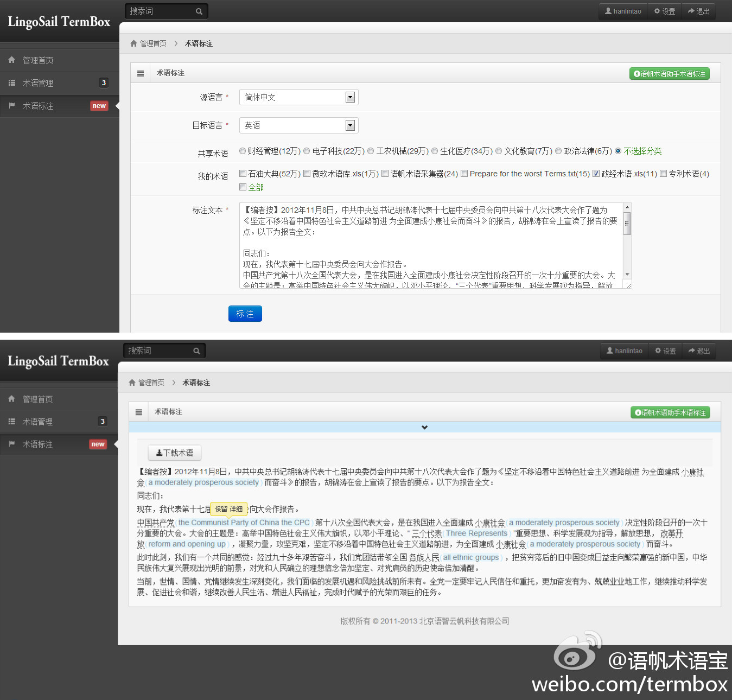Click the list icon beside 术语标注 on the form panel
This screenshot has height=700, width=732.
pos(141,73)
